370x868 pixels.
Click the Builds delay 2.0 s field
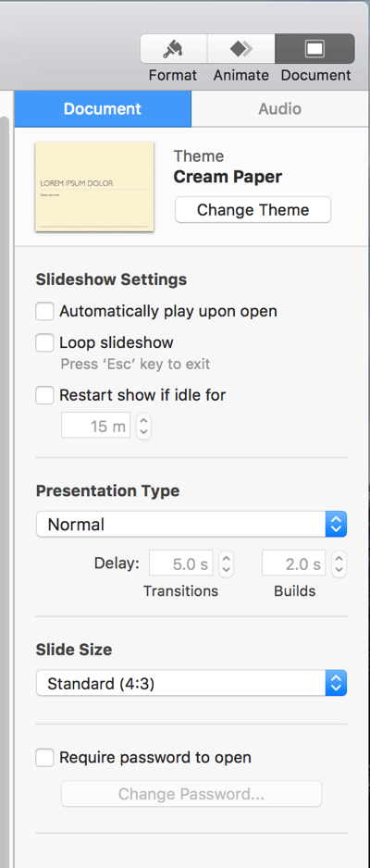click(x=293, y=564)
